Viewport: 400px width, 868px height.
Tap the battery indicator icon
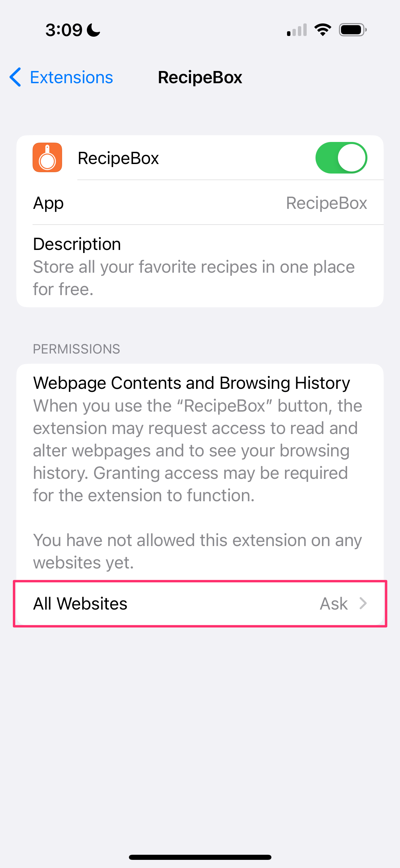pos(353,30)
